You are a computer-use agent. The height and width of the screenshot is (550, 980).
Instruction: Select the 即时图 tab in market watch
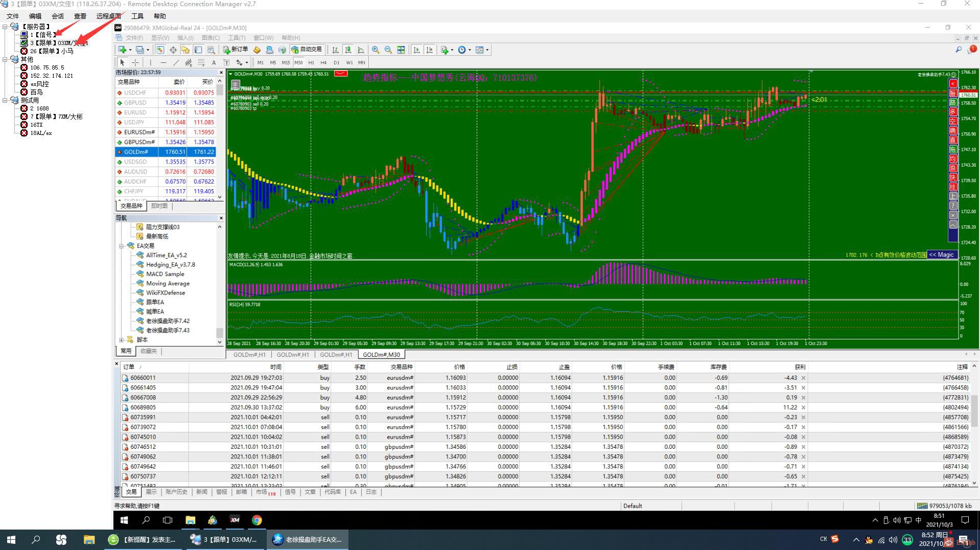[159, 206]
